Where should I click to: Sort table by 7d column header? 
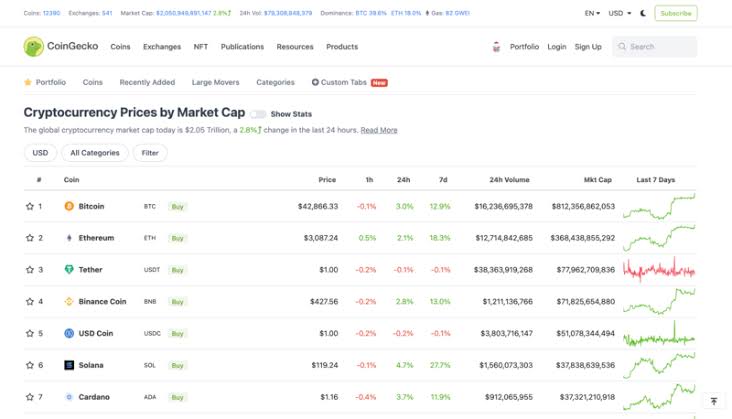click(x=443, y=180)
